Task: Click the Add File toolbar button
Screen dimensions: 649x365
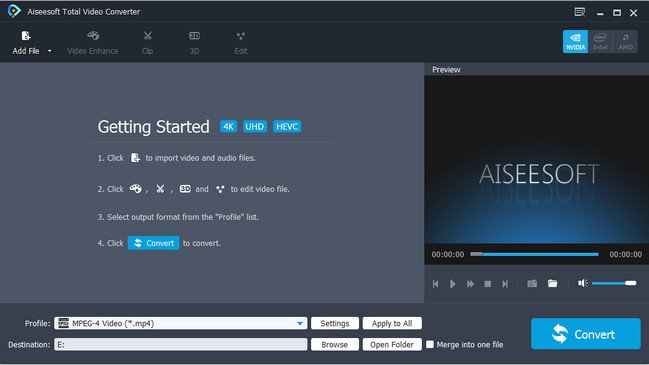Action: point(26,43)
